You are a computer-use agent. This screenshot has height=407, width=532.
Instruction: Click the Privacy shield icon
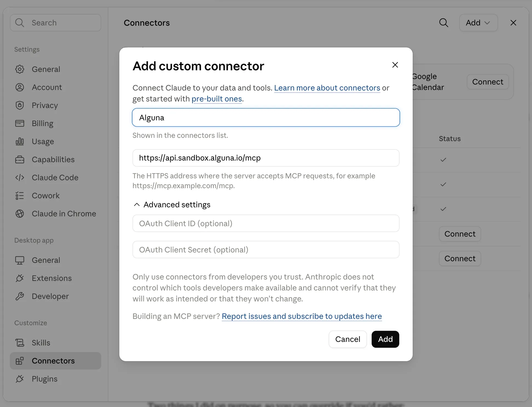[20, 105]
